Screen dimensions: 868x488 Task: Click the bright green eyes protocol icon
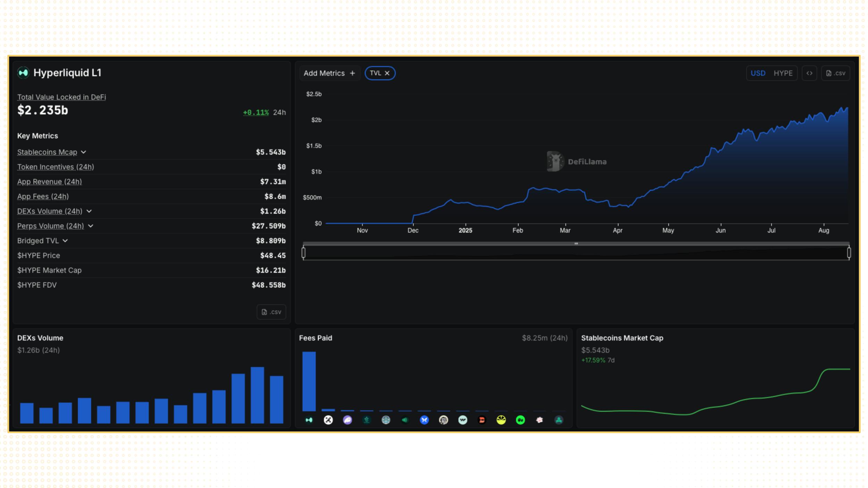point(520,420)
